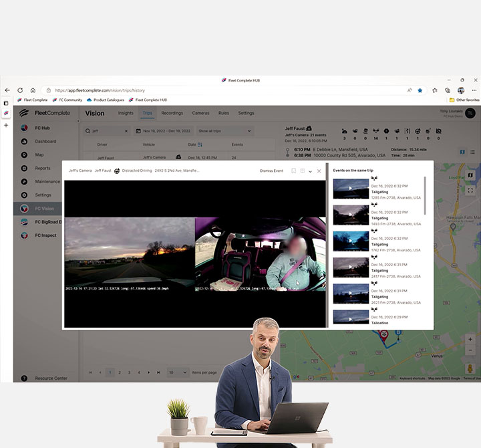Viewport: 481px width, 448px height.
Task: Click the camera-off icon in event counters
Action: [439, 131]
